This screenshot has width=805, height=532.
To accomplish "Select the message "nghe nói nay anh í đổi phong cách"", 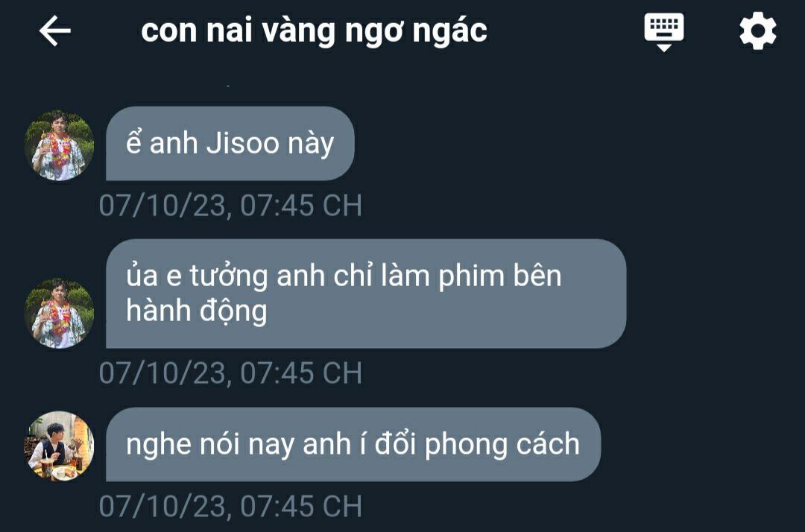I will [x=353, y=444].
